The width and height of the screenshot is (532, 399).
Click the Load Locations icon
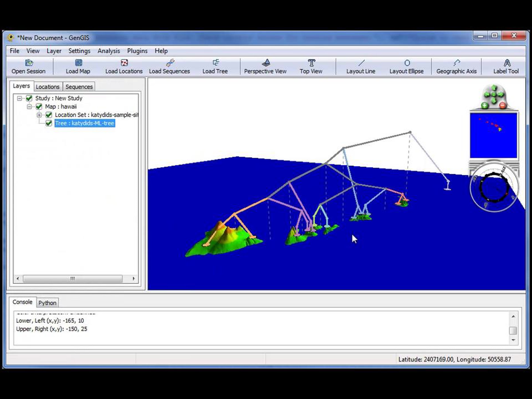(124, 63)
